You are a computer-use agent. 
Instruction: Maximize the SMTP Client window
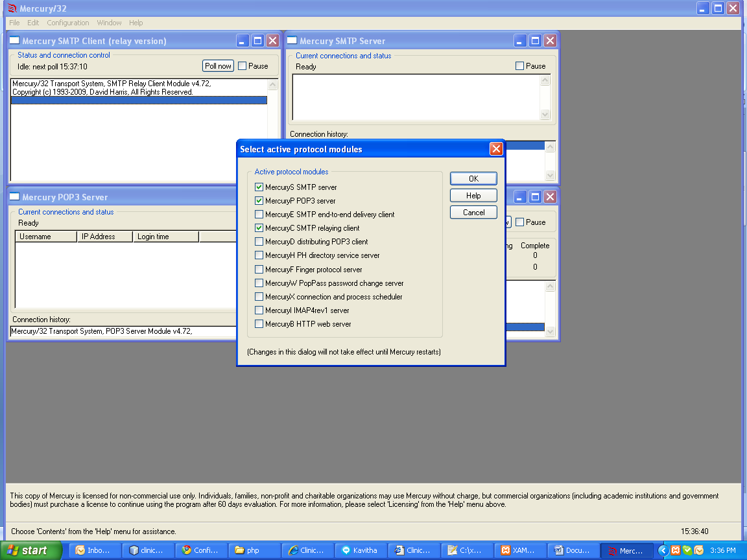(257, 41)
